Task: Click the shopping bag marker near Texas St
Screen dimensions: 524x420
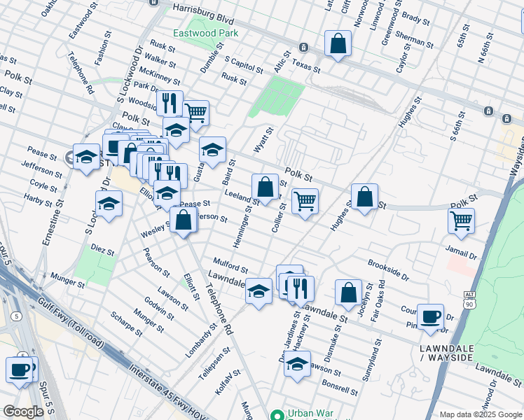Action: coord(338,44)
